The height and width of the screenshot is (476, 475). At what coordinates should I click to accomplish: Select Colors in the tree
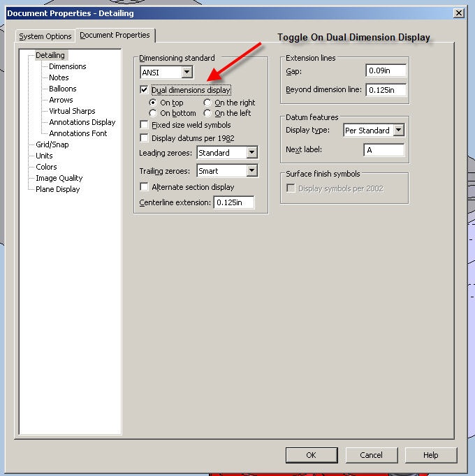coord(46,167)
